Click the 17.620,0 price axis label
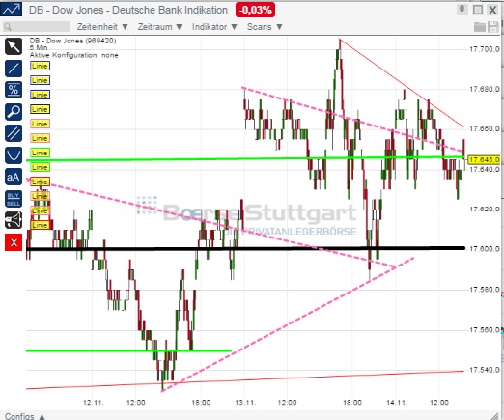 pos(485,210)
